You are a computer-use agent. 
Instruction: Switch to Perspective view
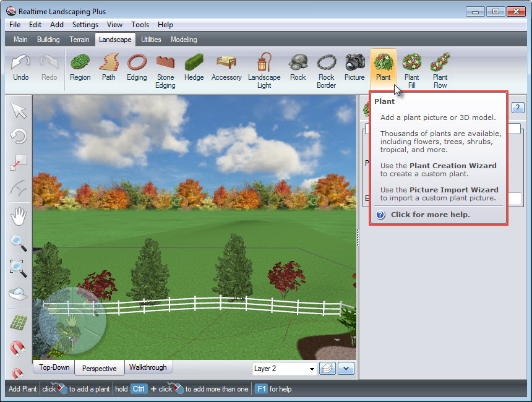(x=100, y=368)
